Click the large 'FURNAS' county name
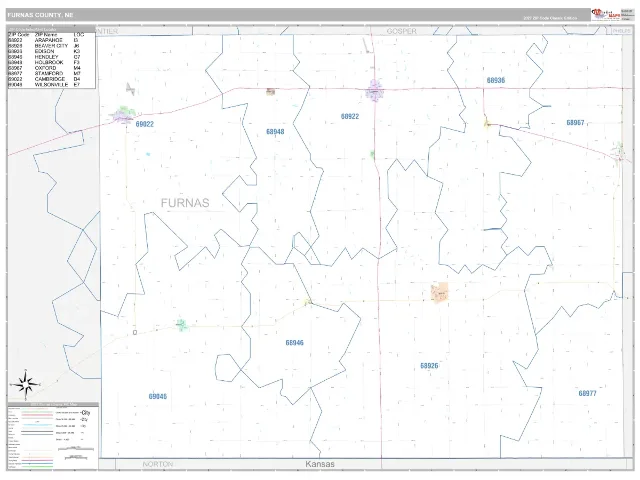The width and height of the screenshot is (640, 480). click(185, 203)
